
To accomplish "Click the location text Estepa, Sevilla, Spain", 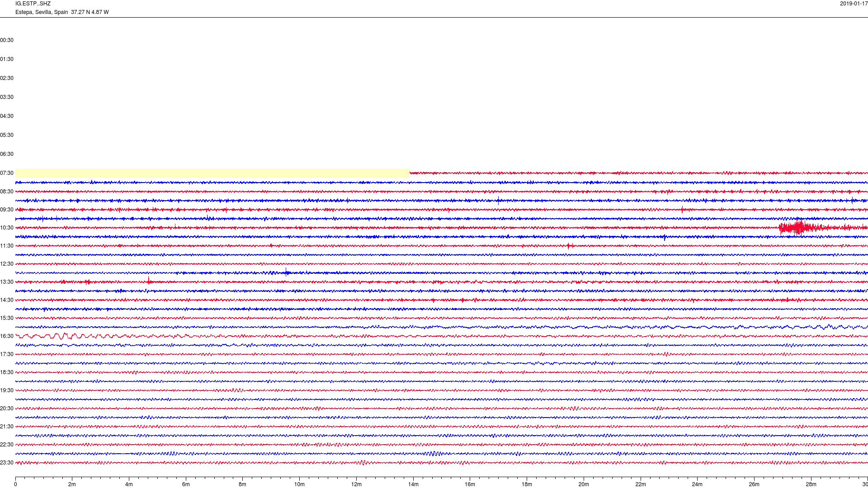I will pyautogui.click(x=42, y=12).
